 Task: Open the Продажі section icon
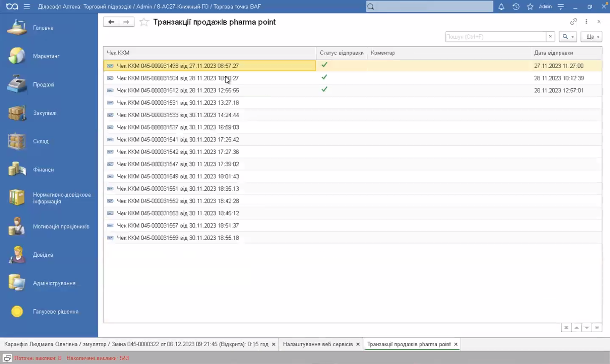pos(17,84)
